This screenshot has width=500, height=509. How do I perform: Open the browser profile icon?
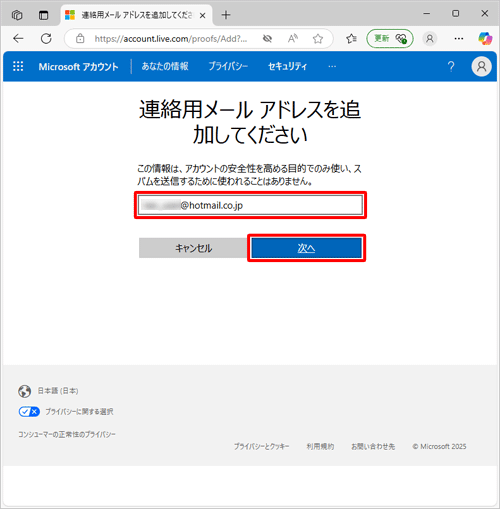430,39
